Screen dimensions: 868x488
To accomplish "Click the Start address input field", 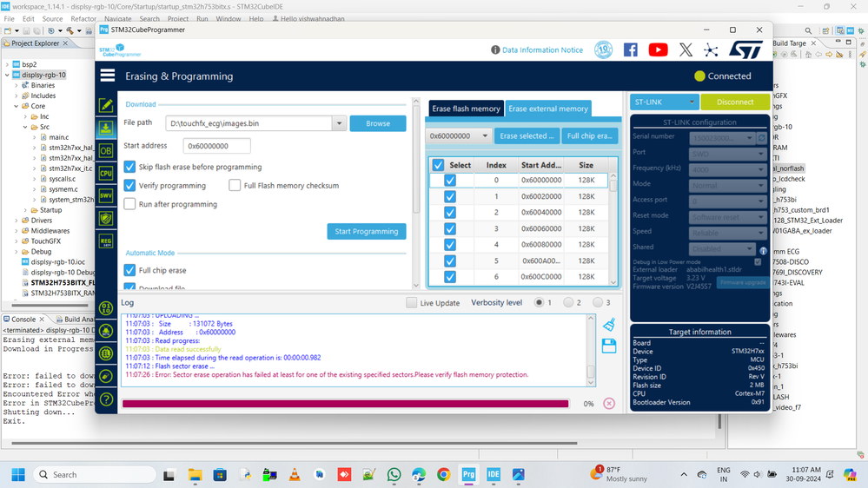I will [216, 146].
